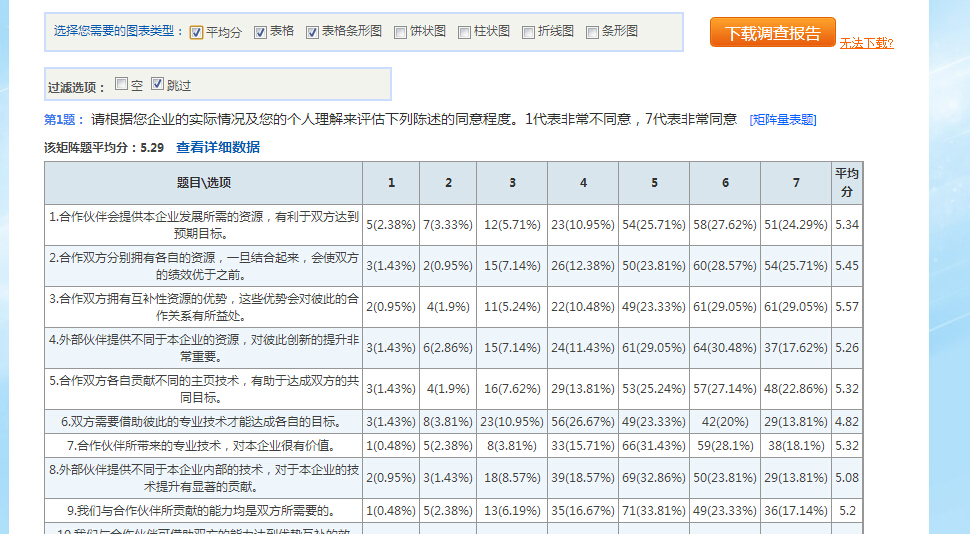Click average score 5.57

[x=846, y=307]
